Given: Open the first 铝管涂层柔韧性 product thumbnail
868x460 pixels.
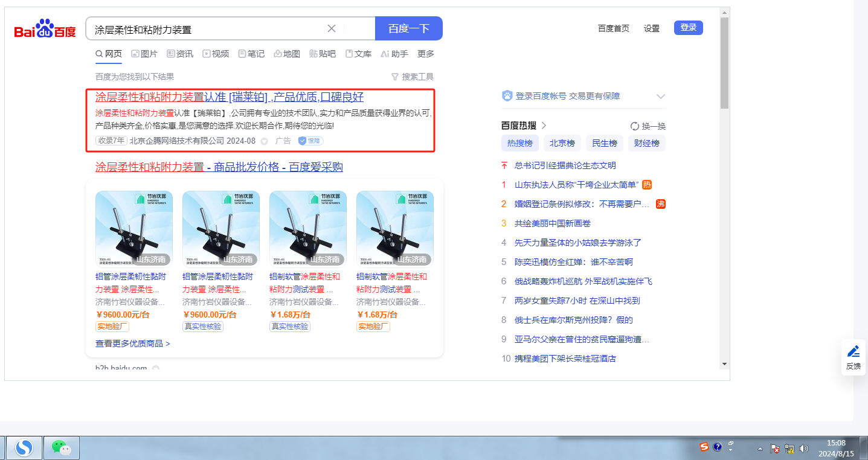Looking at the screenshot, I should pos(134,229).
